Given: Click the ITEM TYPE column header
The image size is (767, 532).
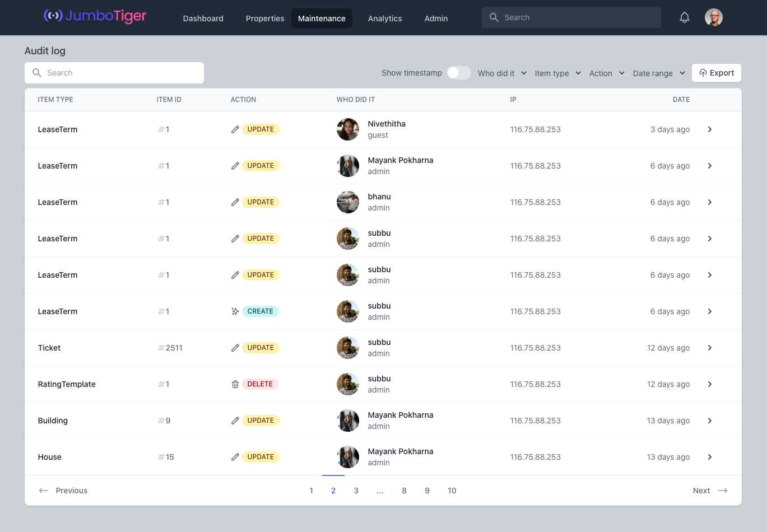Looking at the screenshot, I should coord(55,100).
